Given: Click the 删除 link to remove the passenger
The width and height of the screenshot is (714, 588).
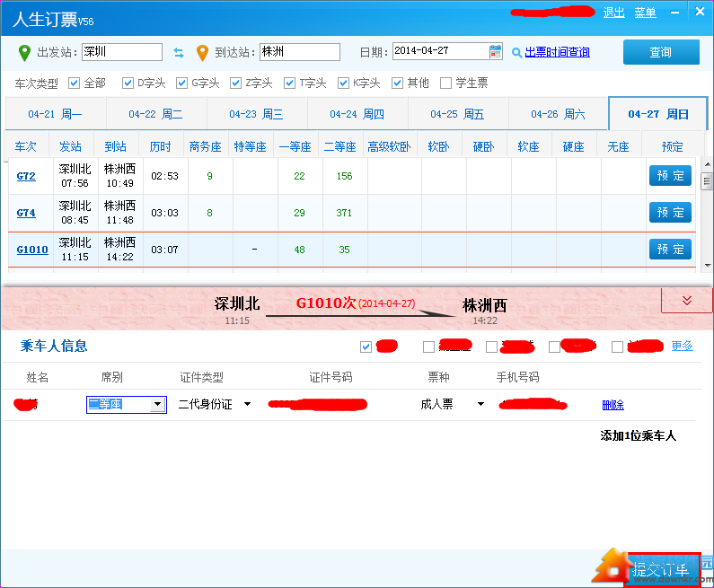Looking at the screenshot, I should tap(613, 405).
